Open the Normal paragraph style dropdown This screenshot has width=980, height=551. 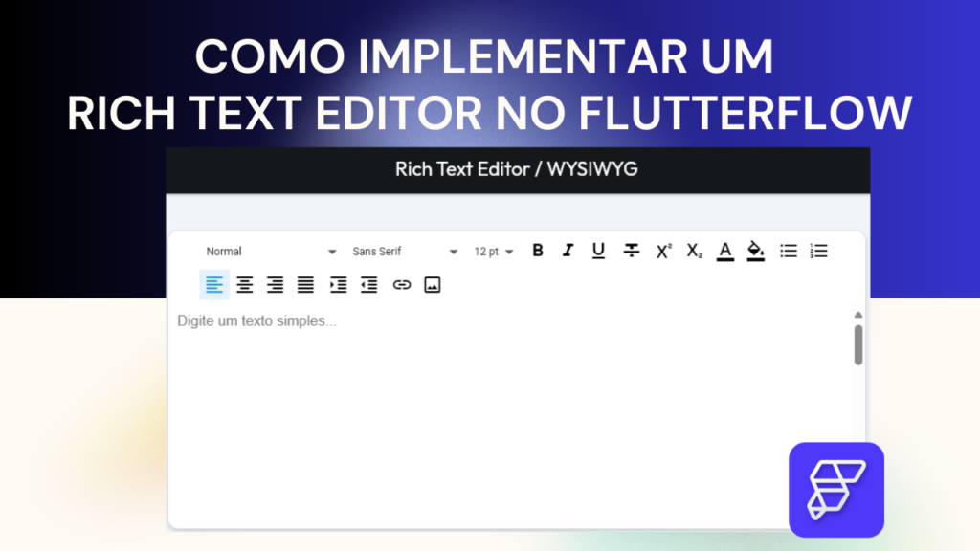point(268,251)
